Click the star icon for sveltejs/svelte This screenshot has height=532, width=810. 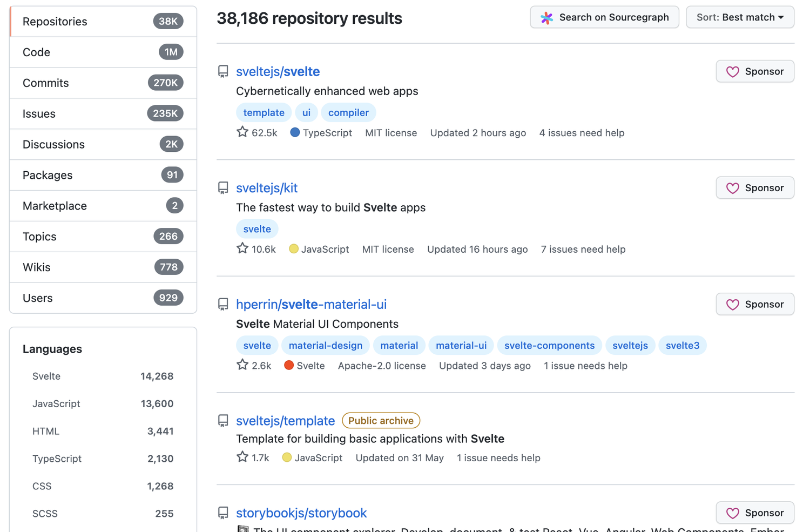pos(242,132)
